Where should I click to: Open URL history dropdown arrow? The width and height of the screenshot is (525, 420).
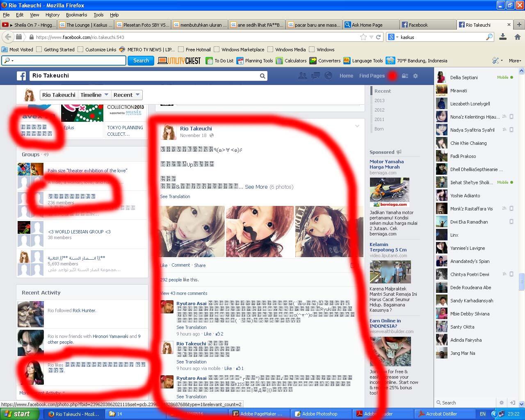point(371,37)
